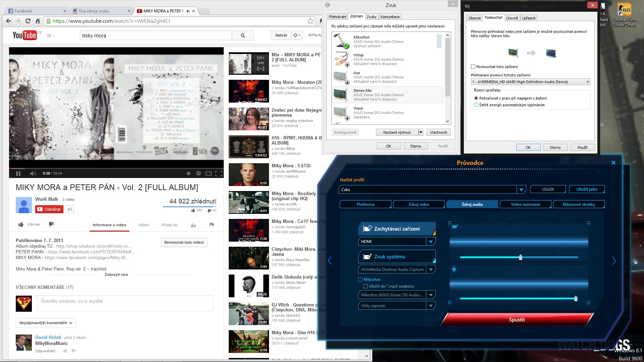Reload the page in Chrome
This screenshot has height=362, width=644.
[28, 21]
